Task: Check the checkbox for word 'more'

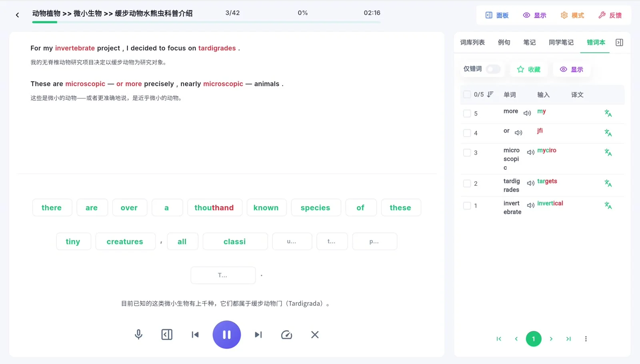Action: (467, 113)
